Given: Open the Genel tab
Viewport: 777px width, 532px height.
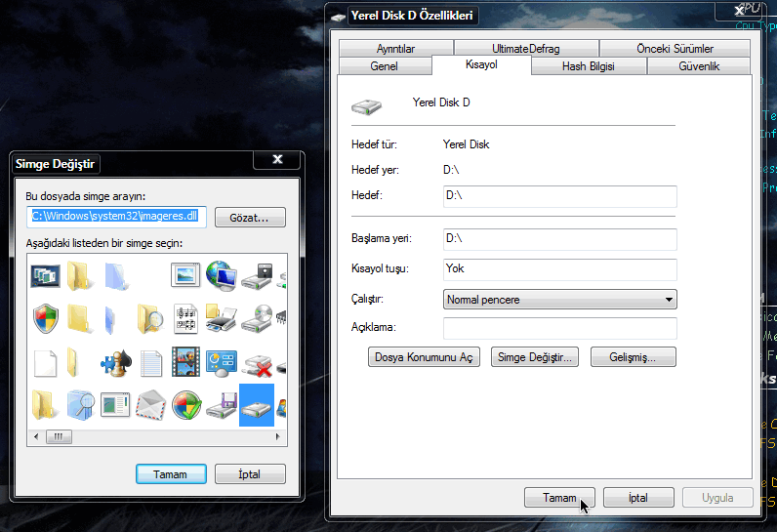Looking at the screenshot, I should pos(385,65).
